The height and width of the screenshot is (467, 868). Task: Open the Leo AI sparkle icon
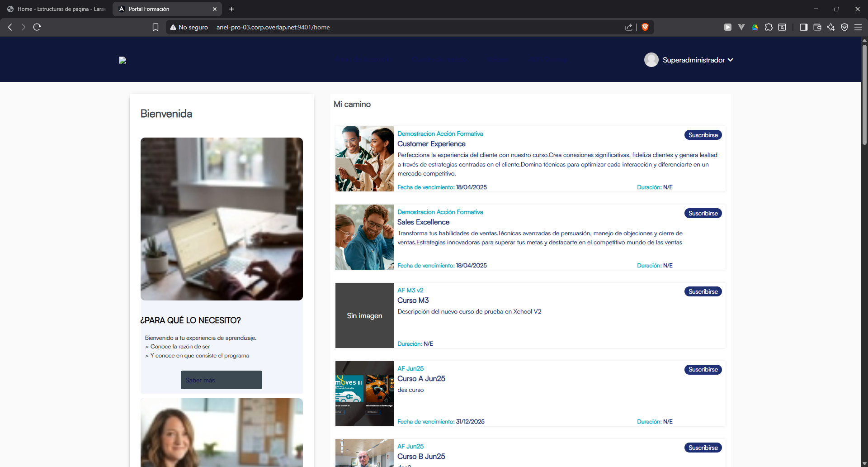coord(831,27)
